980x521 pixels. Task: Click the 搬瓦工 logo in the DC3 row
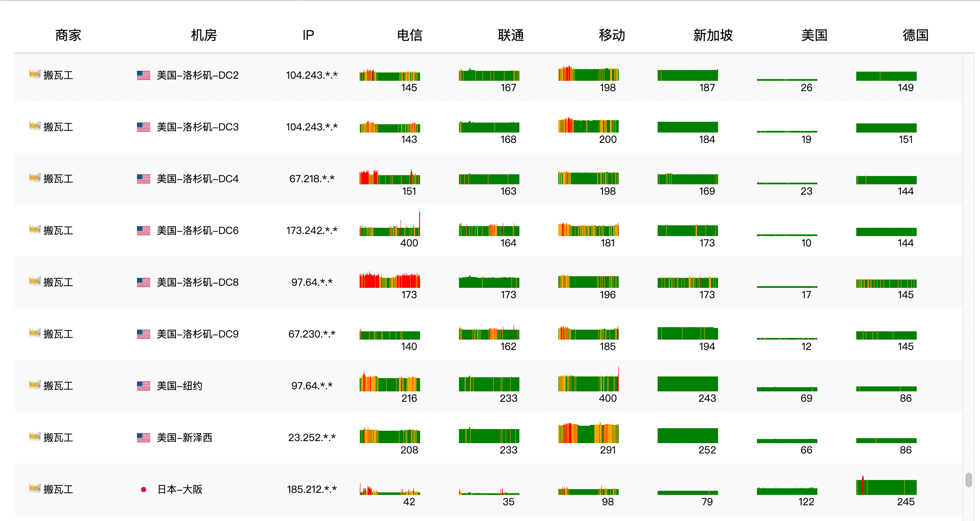[x=35, y=126]
